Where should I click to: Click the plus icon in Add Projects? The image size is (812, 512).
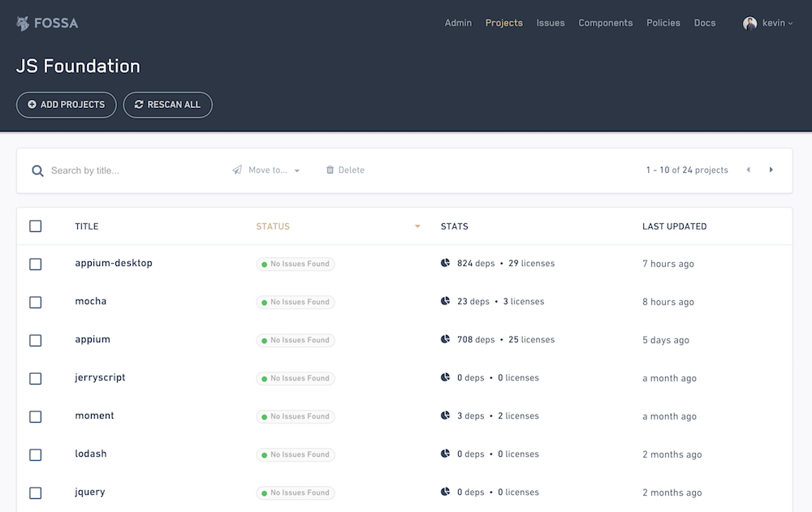32,105
